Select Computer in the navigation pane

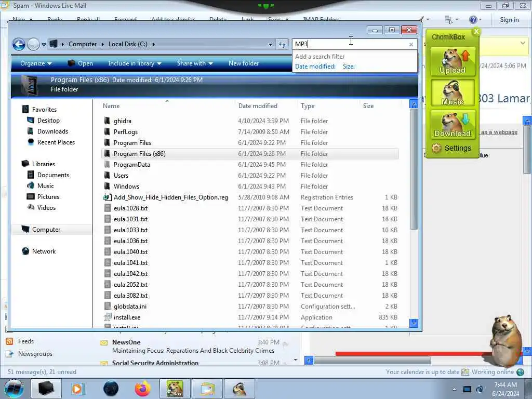pyautogui.click(x=46, y=230)
